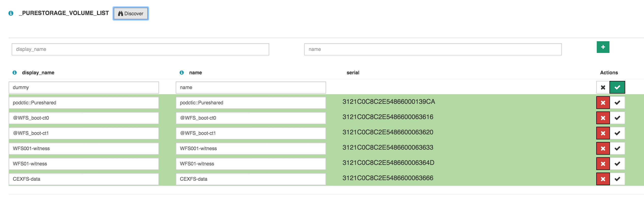Image resolution: width=644 pixels, height=199 pixels.
Task: Click serial 3121C0C8C2E5486600063616
Action: (x=388, y=117)
